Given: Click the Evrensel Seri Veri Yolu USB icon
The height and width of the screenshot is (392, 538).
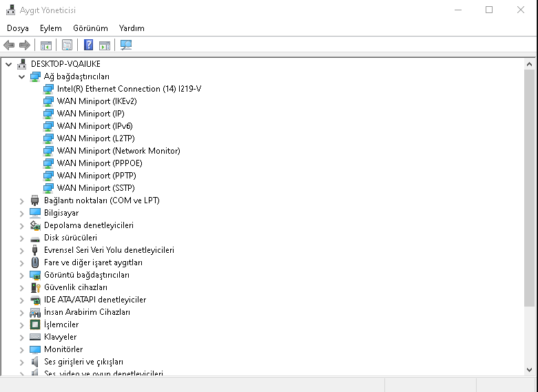Looking at the screenshot, I should 35,250.
